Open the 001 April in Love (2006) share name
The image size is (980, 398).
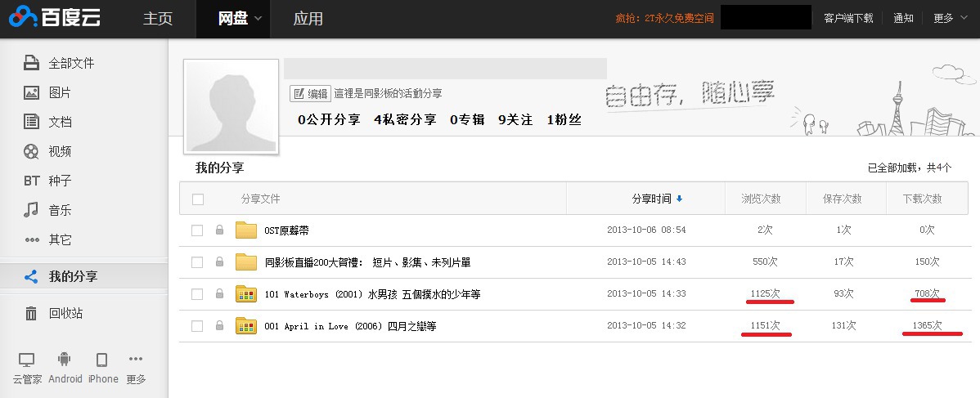click(x=350, y=325)
